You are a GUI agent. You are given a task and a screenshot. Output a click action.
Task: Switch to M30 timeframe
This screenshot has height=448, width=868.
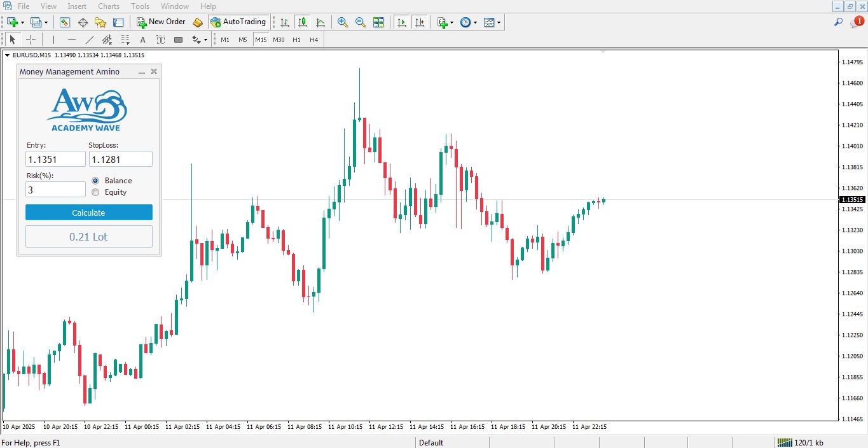[279, 39]
